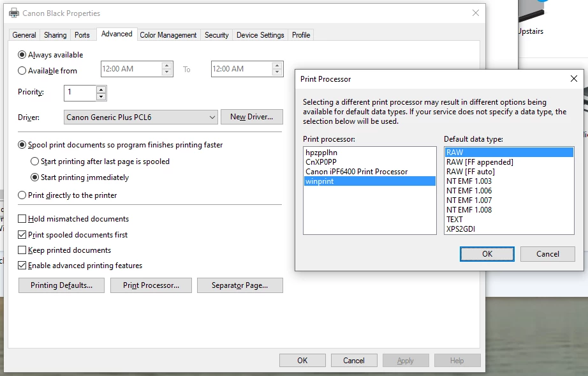The width and height of the screenshot is (588, 376).
Task: Select the Advanced tab
Action: tap(117, 34)
